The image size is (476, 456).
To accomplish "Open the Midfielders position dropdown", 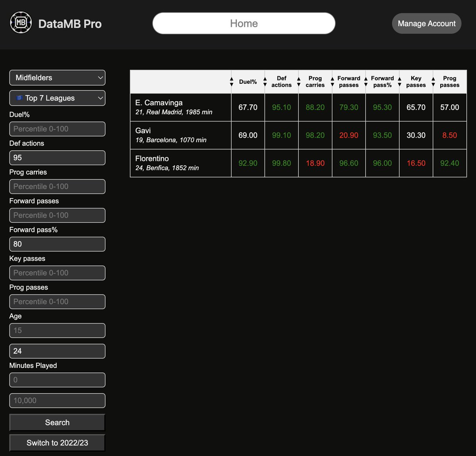I will [57, 78].
